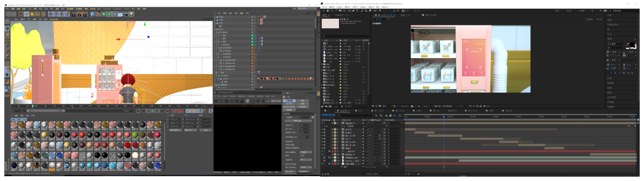Collapse the expanded layer 1 twirl arrow
The image size is (644, 181).
[332, 123]
